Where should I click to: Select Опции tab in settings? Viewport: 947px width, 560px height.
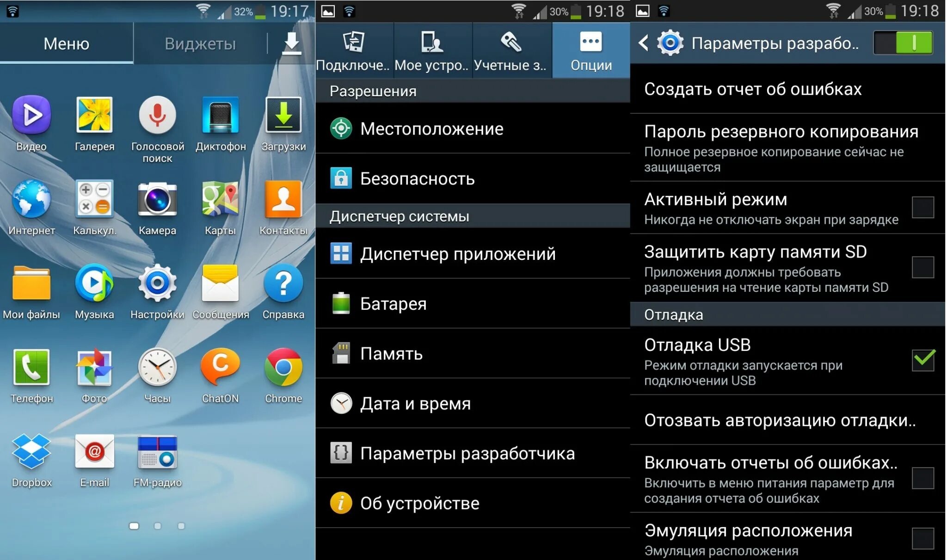[591, 50]
